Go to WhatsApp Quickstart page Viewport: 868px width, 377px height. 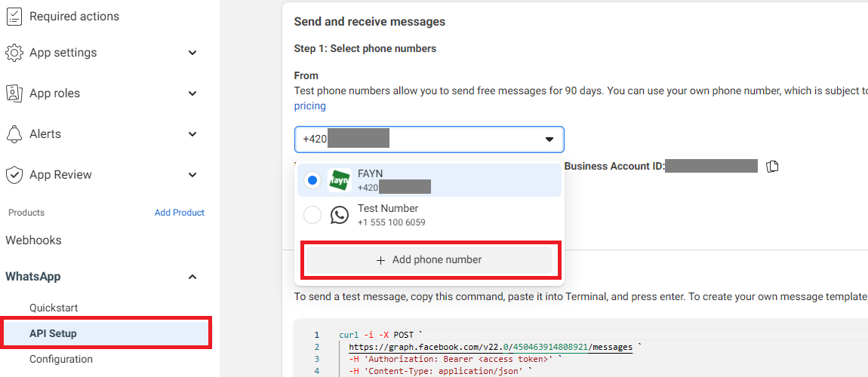tap(54, 308)
